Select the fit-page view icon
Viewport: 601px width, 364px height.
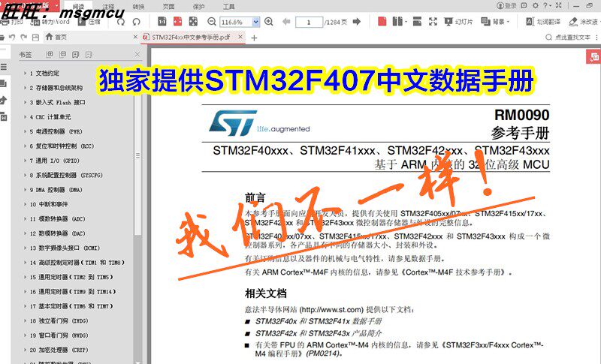coord(193,22)
